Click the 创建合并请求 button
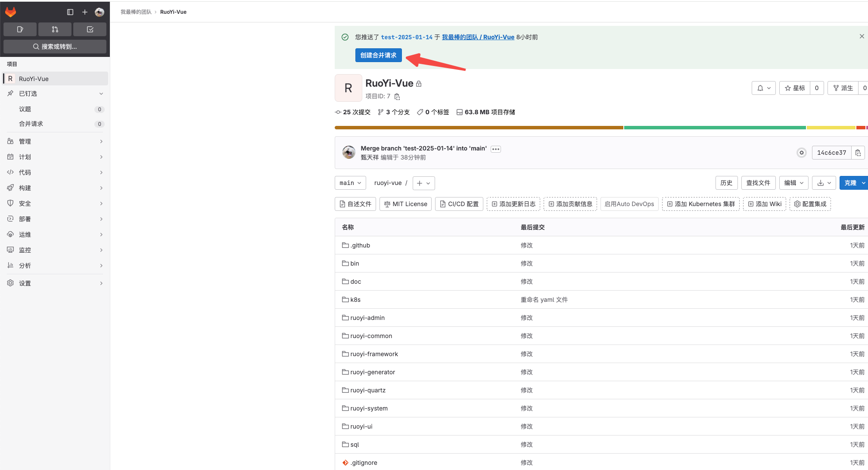 378,55
